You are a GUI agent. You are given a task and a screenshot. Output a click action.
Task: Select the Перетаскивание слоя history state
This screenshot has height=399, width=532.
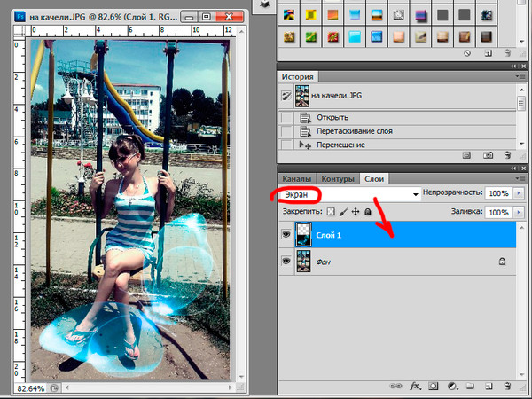(x=397, y=131)
